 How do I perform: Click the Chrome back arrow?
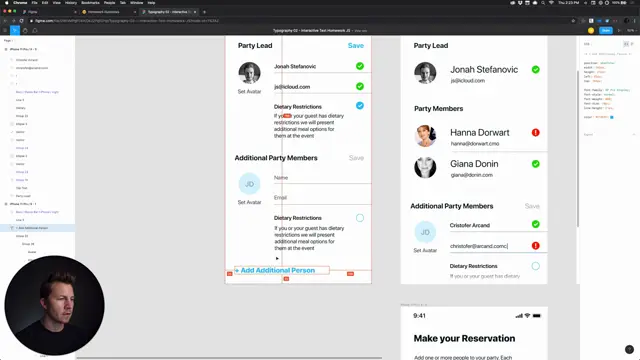pos(5,20)
